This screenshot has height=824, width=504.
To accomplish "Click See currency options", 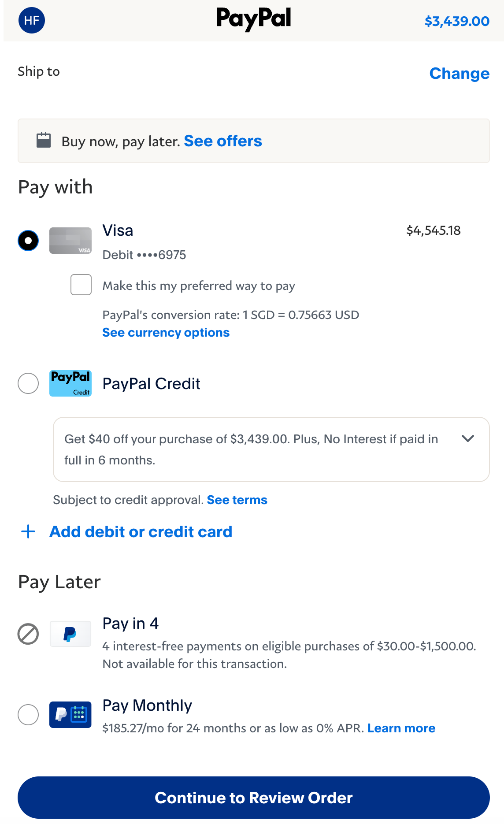I will point(166,332).
